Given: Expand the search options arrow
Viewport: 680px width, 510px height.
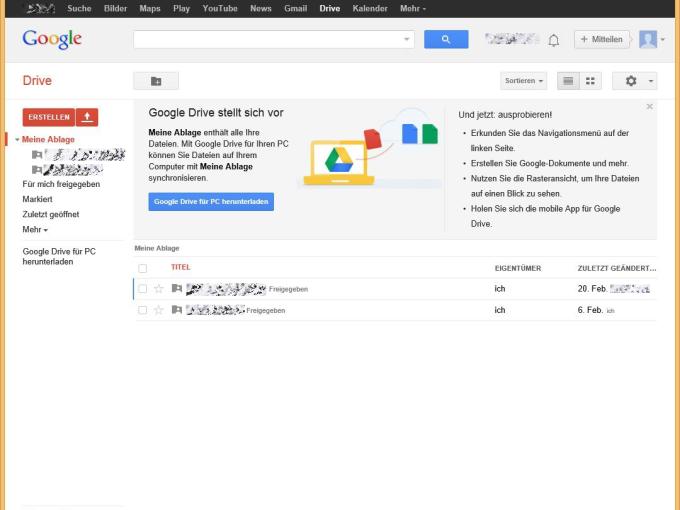Looking at the screenshot, I should tap(406, 39).
